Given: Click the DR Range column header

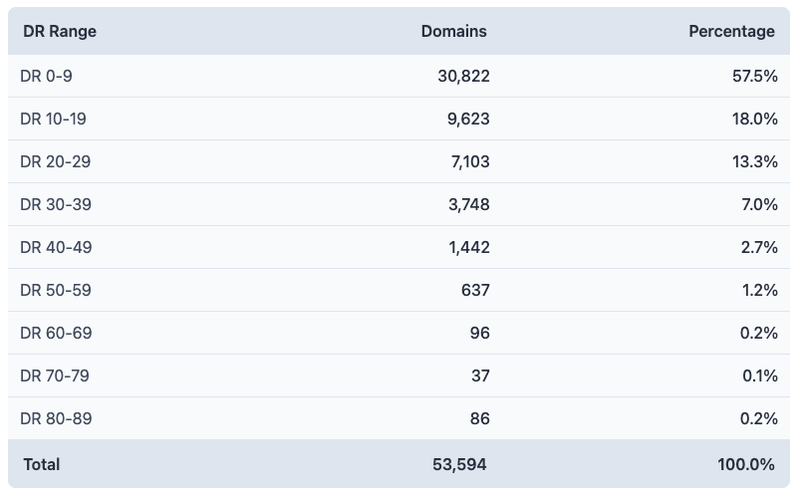Looking at the screenshot, I should [60, 31].
